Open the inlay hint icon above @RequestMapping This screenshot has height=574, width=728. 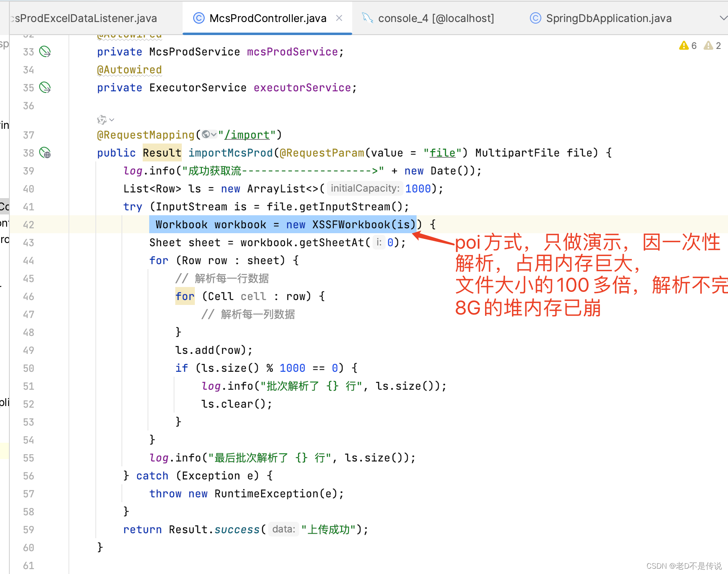tap(101, 120)
